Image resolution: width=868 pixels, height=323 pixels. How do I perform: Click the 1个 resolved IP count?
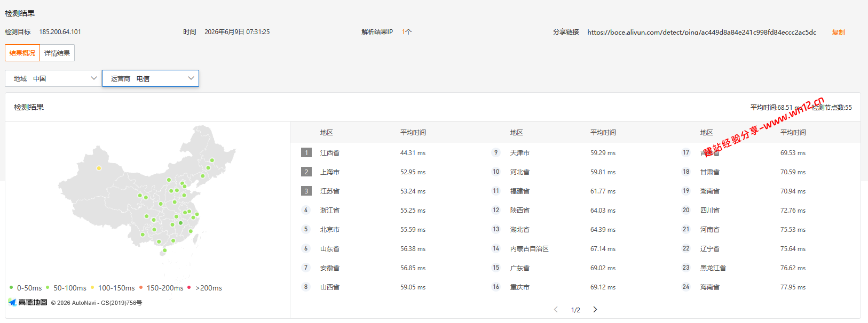(x=406, y=32)
